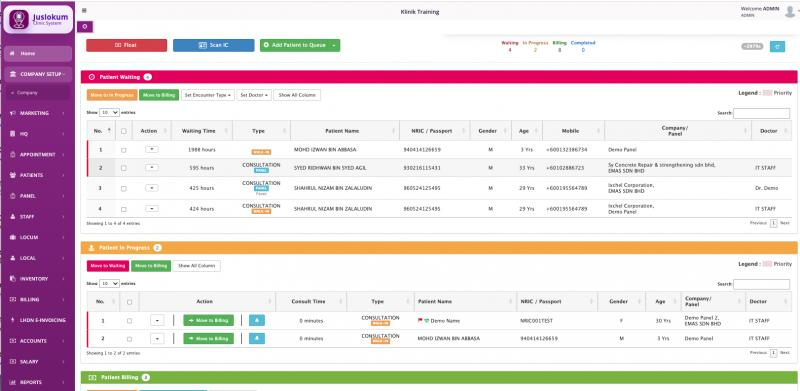This screenshot has height=391, width=800.
Task: Click the Next link in Patient Waiting pagination
Action: point(785,223)
